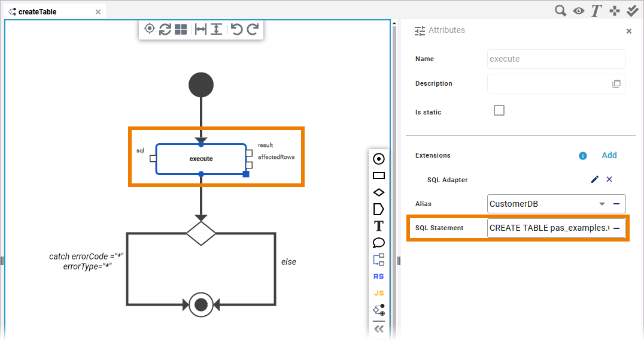Switch to the createTable tab
Screen dimensions: 644x341
pyautogui.click(x=37, y=11)
